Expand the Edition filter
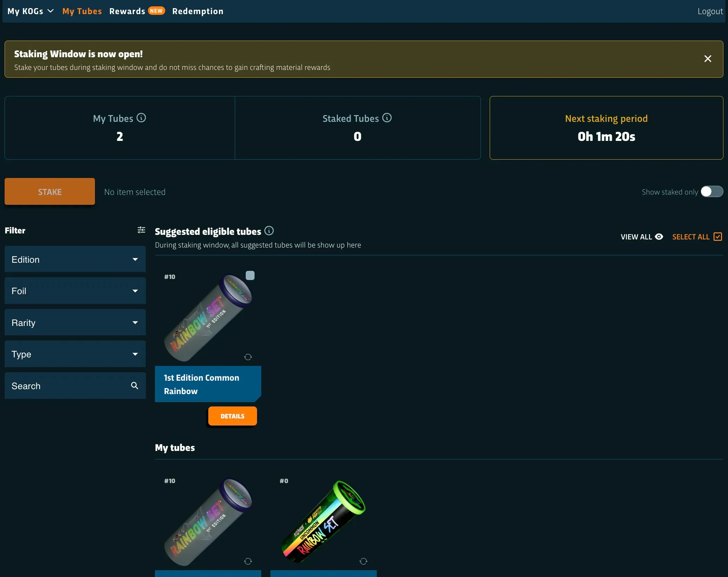Image resolution: width=728 pixels, height=577 pixels. coord(75,259)
